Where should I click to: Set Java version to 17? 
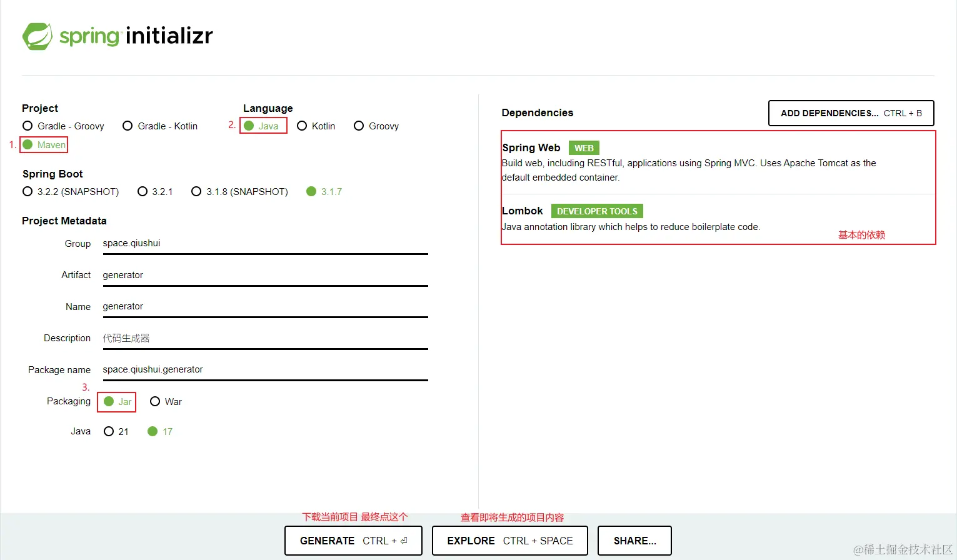160,432
